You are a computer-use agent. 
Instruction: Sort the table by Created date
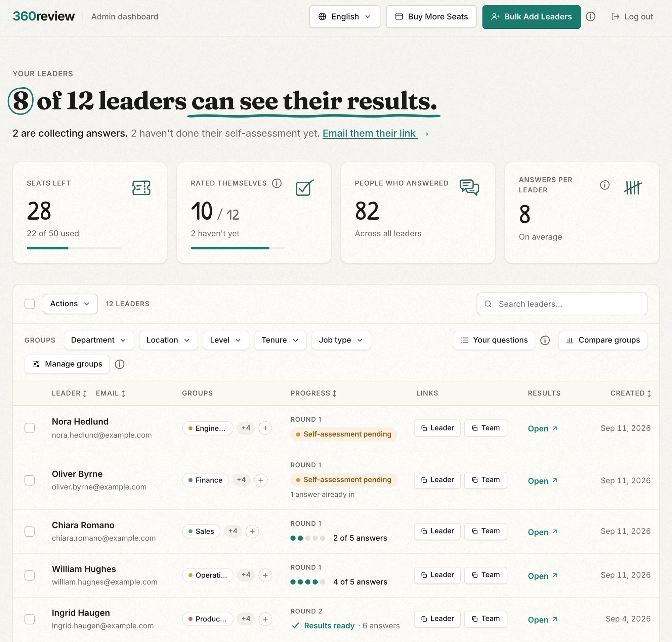click(630, 394)
